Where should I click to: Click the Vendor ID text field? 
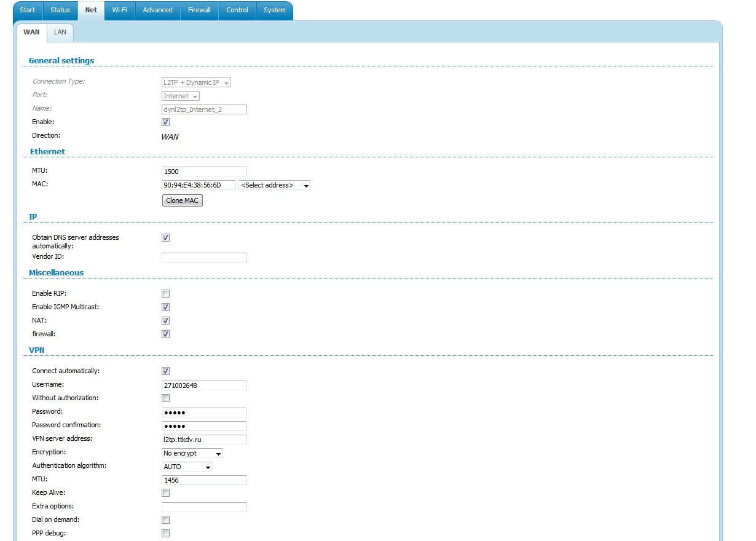pyautogui.click(x=204, y=258)
